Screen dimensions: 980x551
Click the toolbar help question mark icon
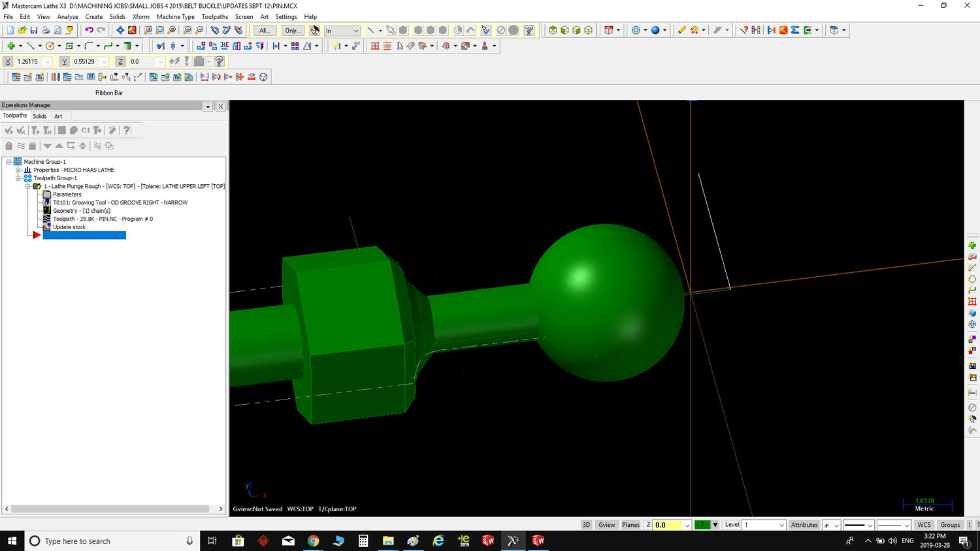click(x=529, y=30)
